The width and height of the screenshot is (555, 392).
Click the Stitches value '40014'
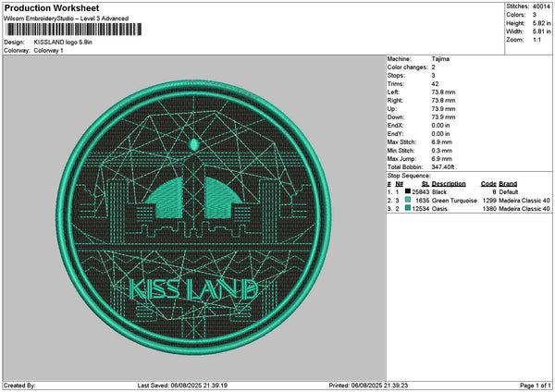pyautogui.click(x=541, y=6)
